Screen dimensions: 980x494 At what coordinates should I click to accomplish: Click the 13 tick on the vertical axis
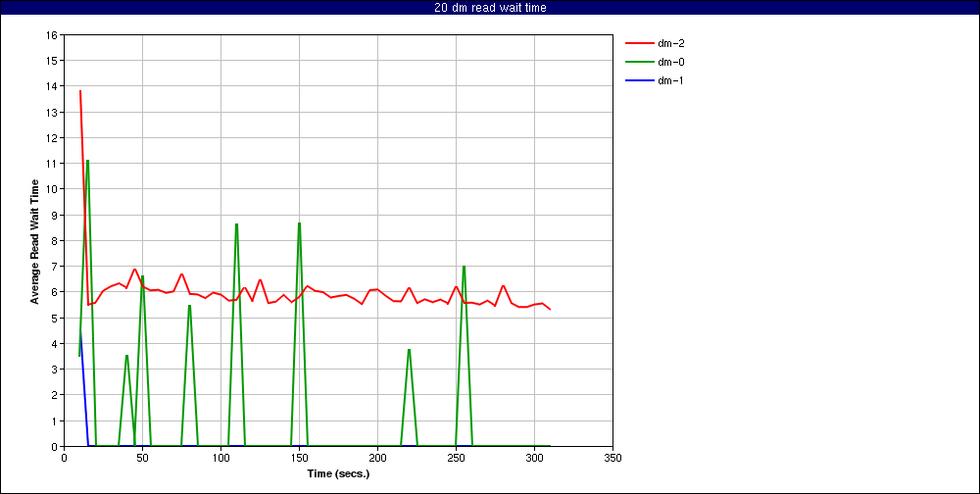pos(52,112)
